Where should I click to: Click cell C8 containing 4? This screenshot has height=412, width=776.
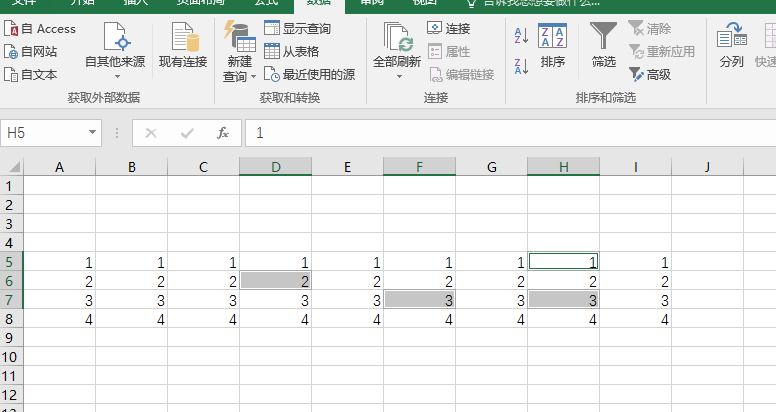(203, 318)
